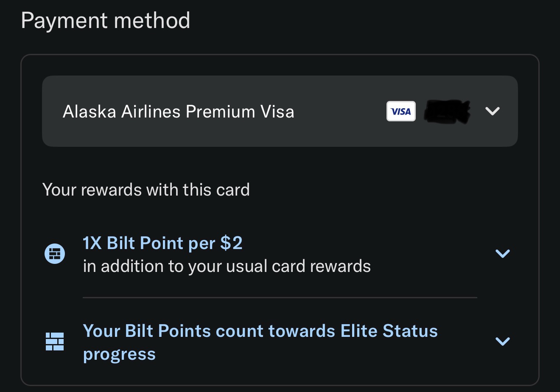
Task: Click the word "progress" under Elite Status
Action: [x=119, y=354]
